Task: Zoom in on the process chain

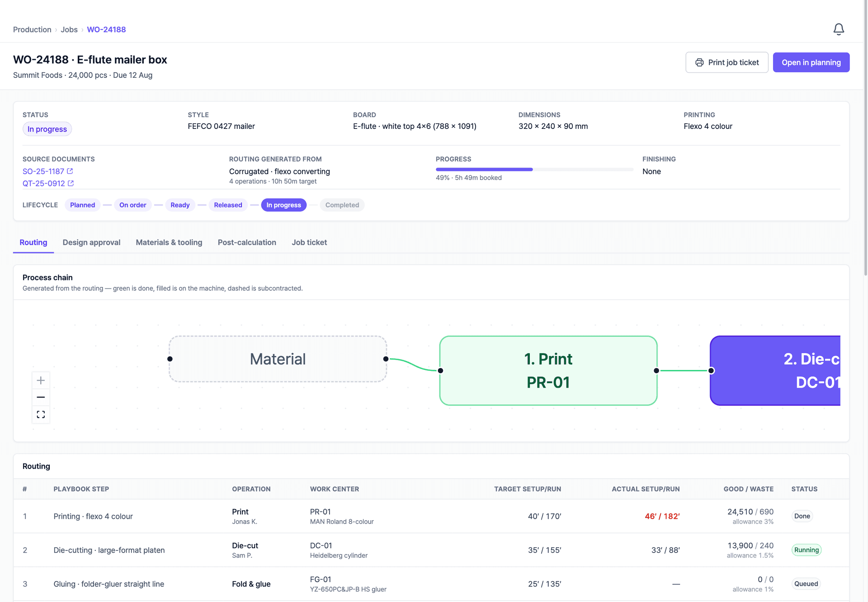Action: click(41, 380)
